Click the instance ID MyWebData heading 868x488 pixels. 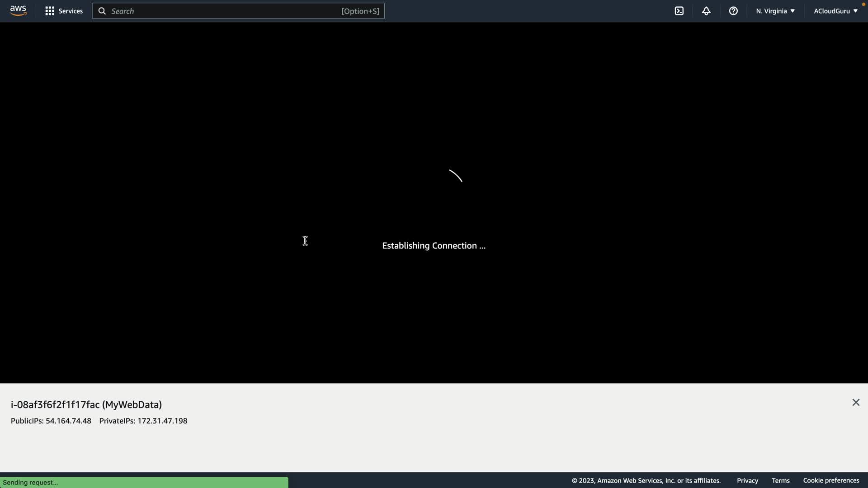click(x=86, y=404)
